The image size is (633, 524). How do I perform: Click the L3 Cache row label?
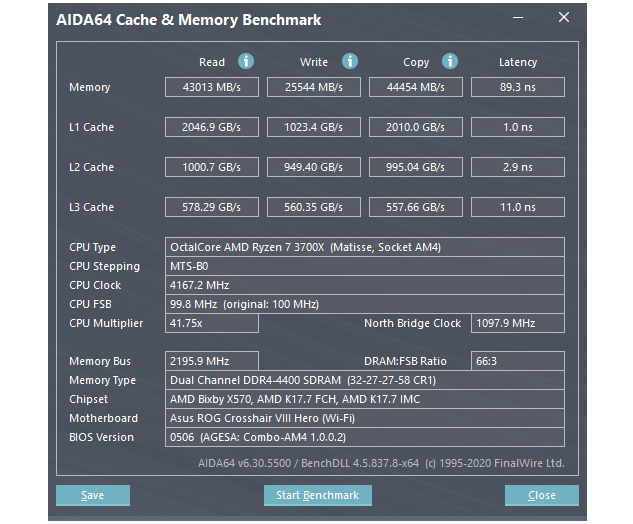[x=92, y=207]
